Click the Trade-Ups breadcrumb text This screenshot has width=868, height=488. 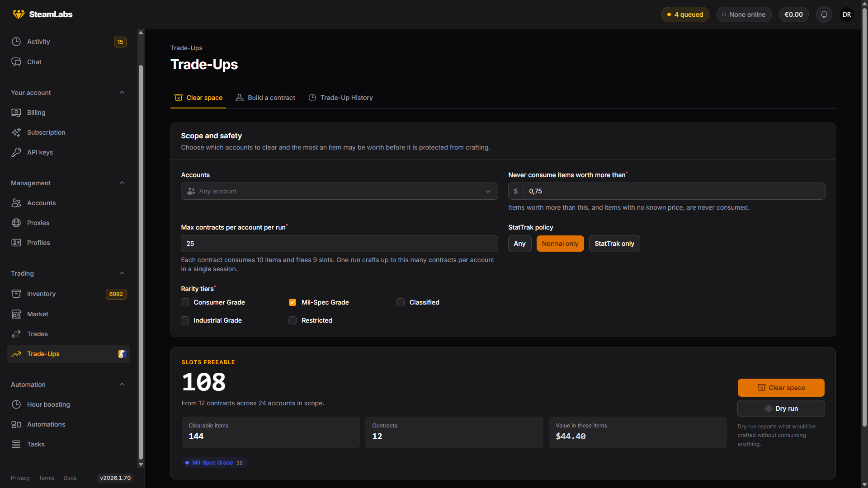point(186,48)
